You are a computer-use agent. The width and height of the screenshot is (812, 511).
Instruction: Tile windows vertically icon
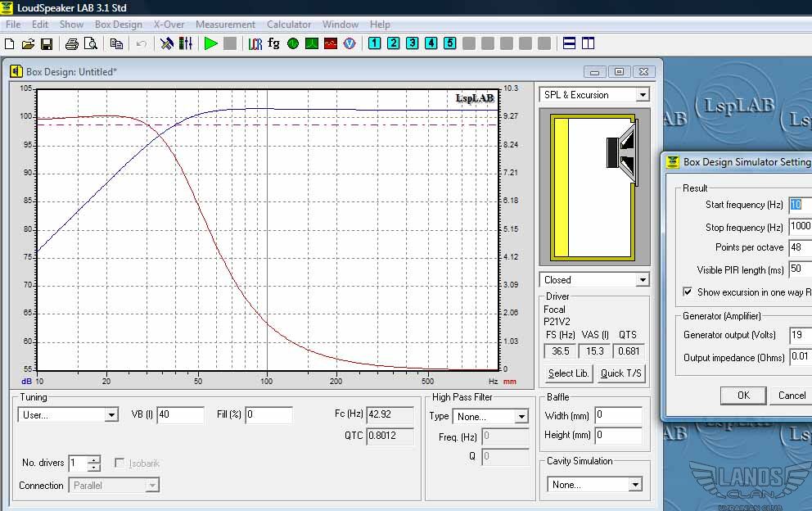(x=589, y=43)
